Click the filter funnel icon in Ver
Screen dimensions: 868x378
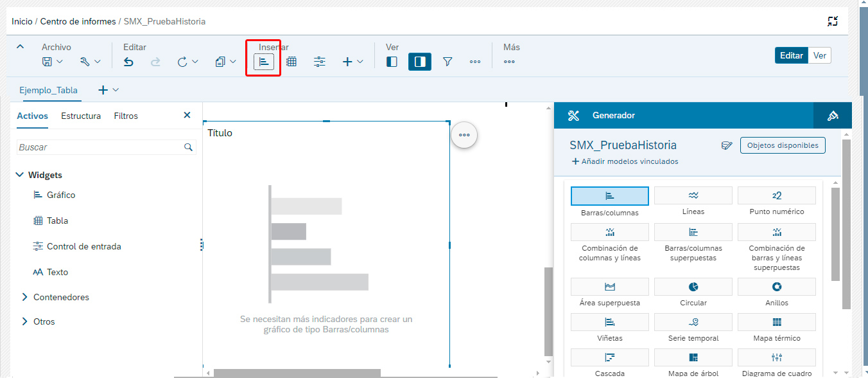point(447,62)
